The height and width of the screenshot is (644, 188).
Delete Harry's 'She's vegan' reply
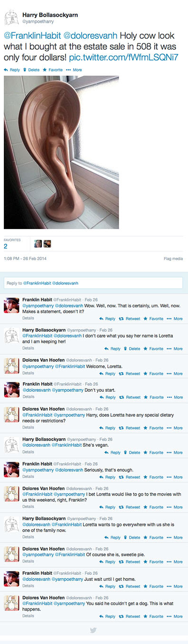coord(132,452)
